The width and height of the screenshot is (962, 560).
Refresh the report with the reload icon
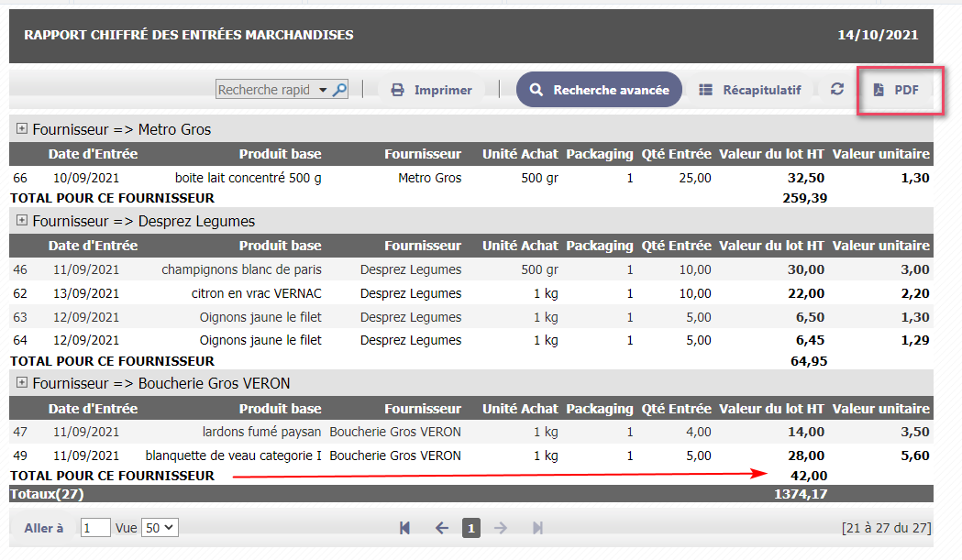[837, 90]
